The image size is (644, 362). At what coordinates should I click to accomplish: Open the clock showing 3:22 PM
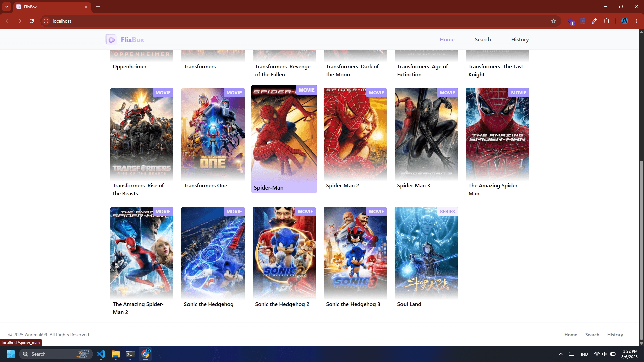tap(630, 354)
